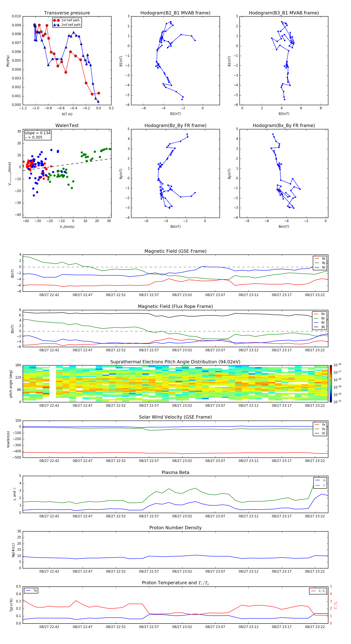Image resolution: width=351 pixels, height=644 pixels.
Task: Click the "pitch angle (deg)" axis label
Action: click(x=11, y=384)
